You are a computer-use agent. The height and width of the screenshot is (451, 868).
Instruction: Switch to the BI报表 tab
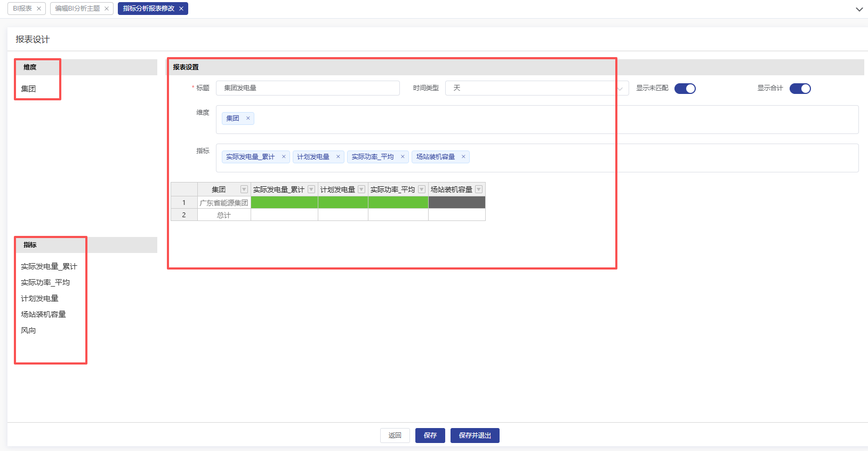click(22, 9)
